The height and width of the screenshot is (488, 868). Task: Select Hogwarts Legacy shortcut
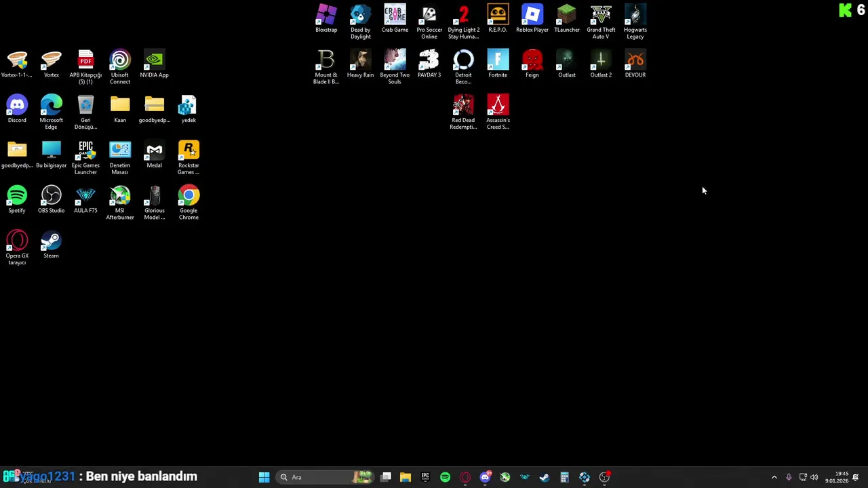tap(635, 22)
